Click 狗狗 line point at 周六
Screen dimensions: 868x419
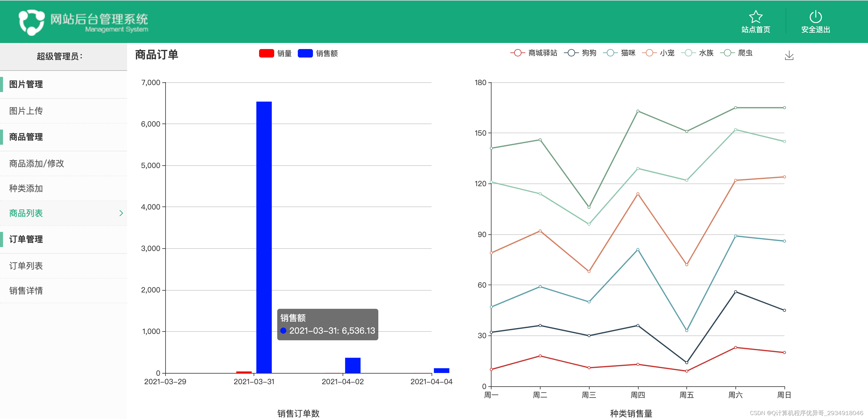click(x=735, y=292)
